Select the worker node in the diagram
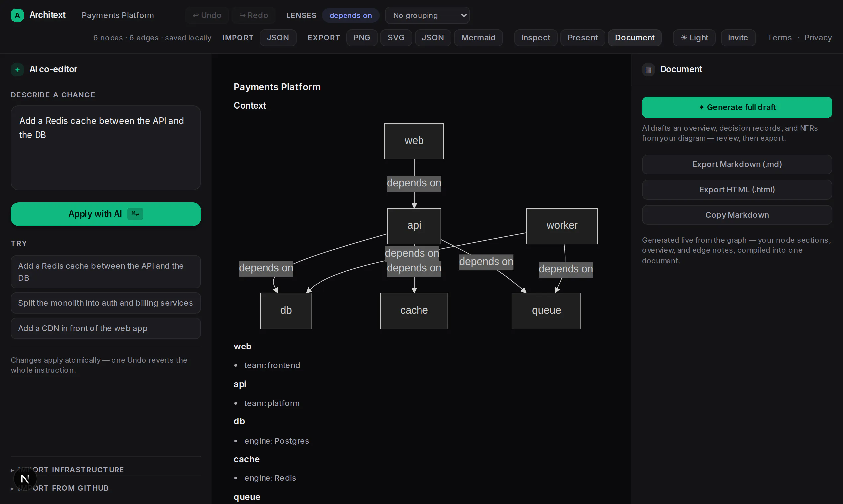 click(x=562, y=226)
